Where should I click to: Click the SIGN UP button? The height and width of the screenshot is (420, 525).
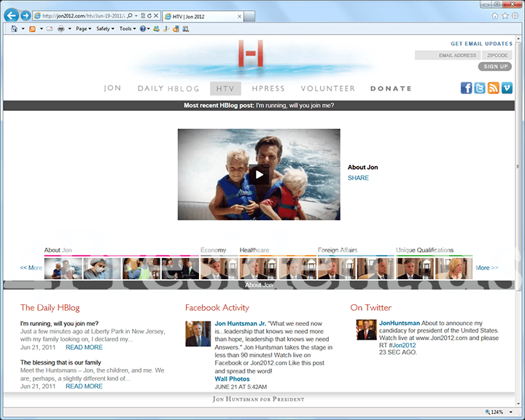[x=495, y=66]
